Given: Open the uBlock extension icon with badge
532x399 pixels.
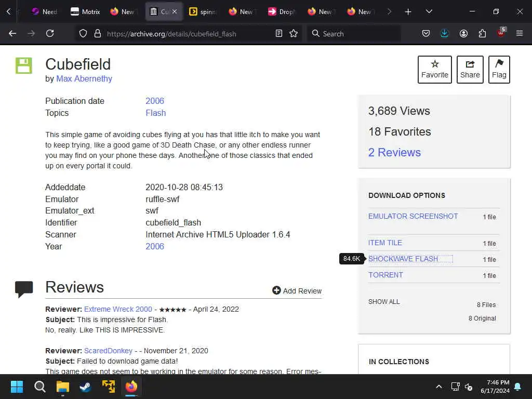Looking at the screenshot, I should tap(501, 33).
